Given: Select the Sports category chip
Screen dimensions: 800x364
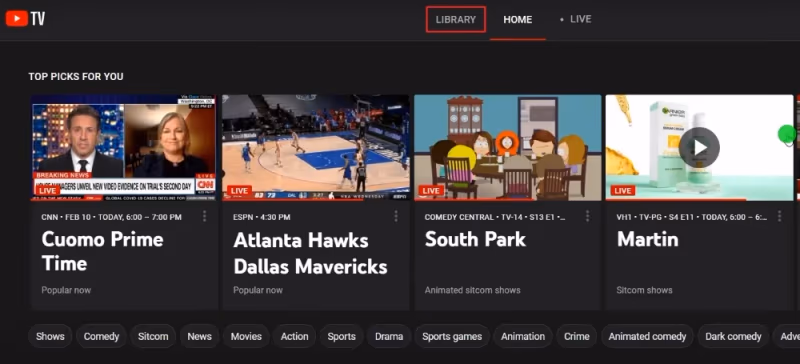Looking at the screenshot, I should coord(341,336).
